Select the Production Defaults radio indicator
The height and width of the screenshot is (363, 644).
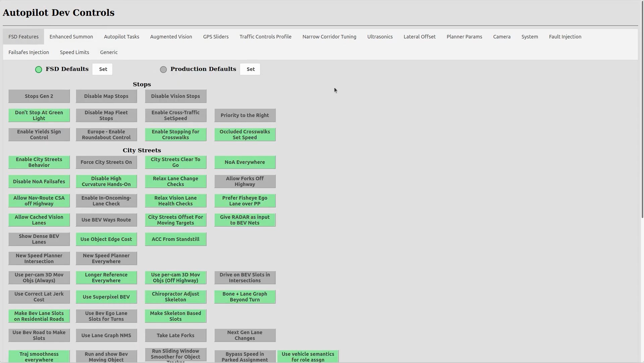[163, 70]
